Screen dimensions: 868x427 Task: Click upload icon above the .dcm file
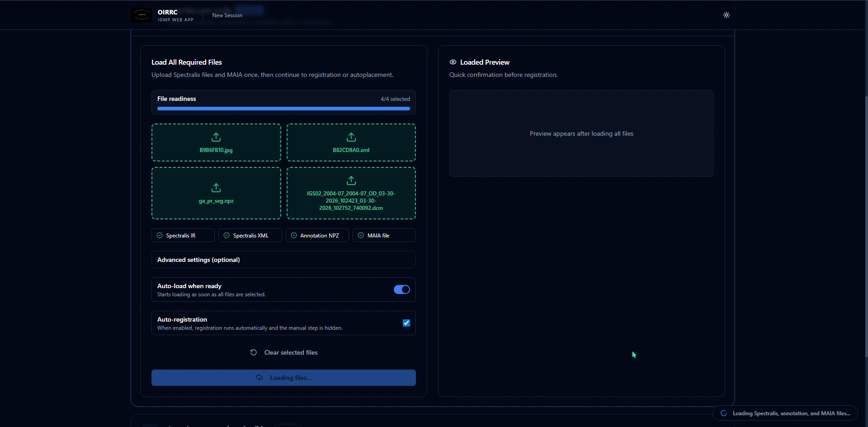pos(351,180)
